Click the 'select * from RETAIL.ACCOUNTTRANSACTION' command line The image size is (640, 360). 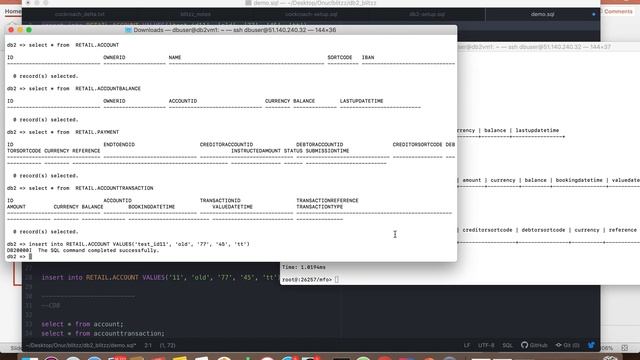coord(80,188)
